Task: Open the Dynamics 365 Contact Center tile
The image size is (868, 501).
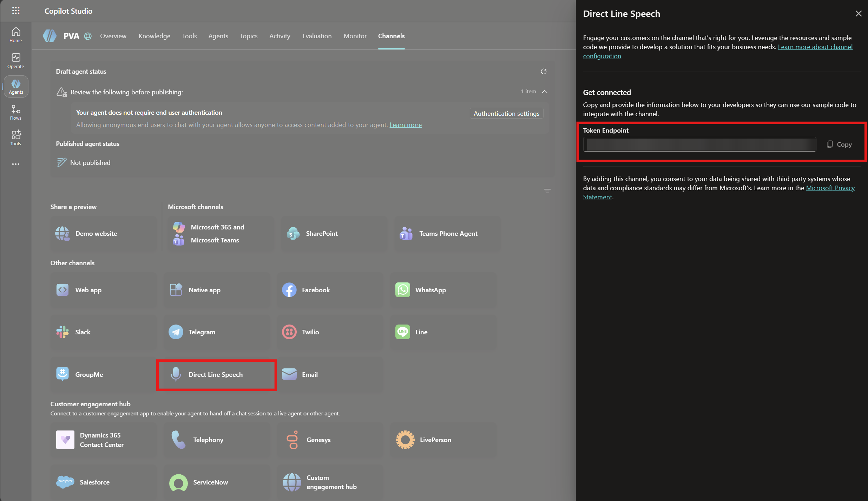Action: [x=104, y=440]
